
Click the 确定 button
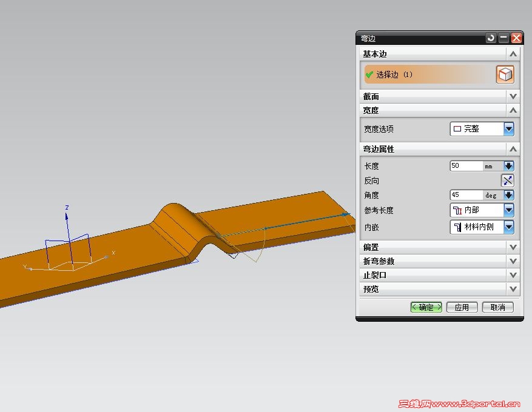426,307
